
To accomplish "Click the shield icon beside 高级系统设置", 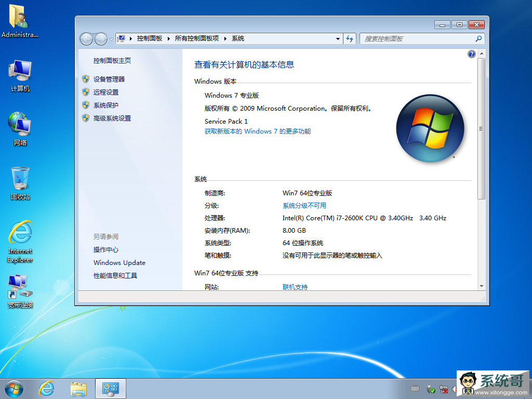I will (86, 118).
